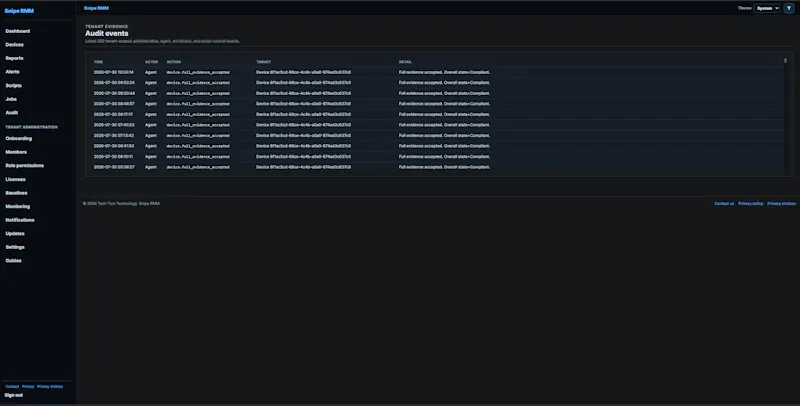Screen dimensions: 800x406
Task: Click the TIME column header
Action: (98, 62)
